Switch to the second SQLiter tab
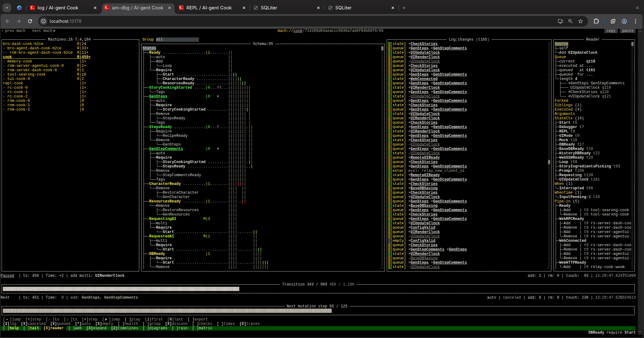Screen dimensions: 644x338 click(x=362, y=8)
